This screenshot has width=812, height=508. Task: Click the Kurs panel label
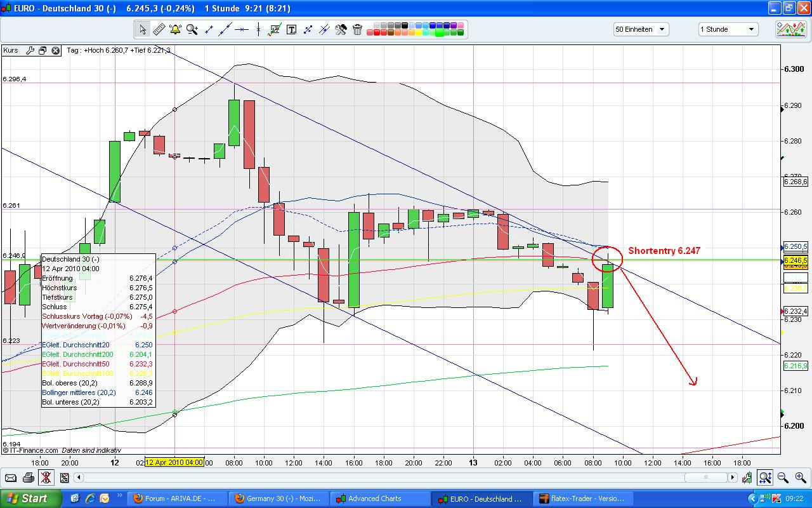click(11, 50)
